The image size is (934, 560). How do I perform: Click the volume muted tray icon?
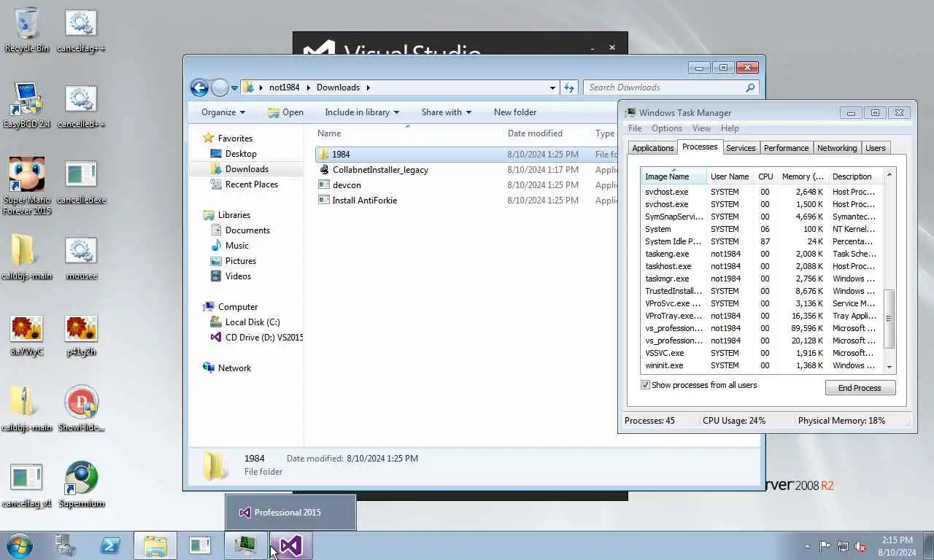point(861,546)
